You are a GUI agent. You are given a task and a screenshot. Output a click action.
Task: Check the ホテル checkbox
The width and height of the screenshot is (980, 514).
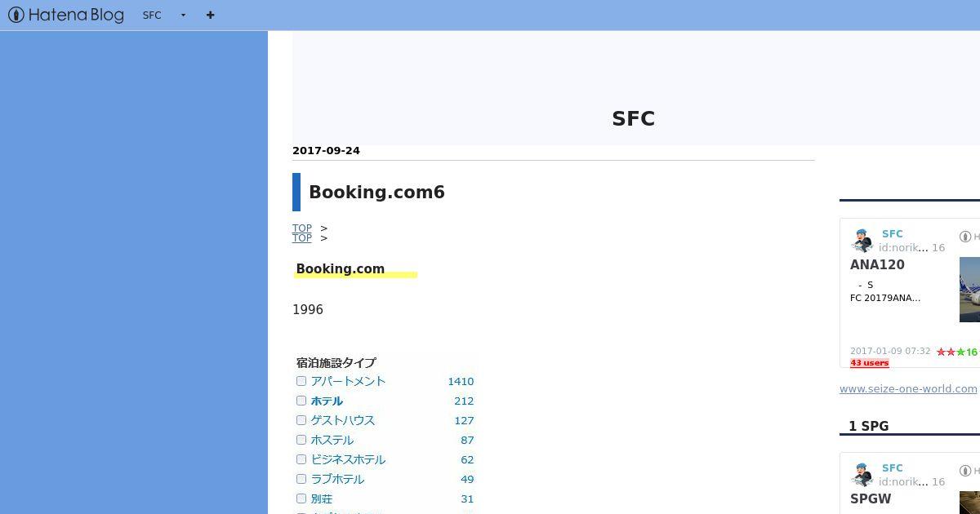[x=301, y=401]
